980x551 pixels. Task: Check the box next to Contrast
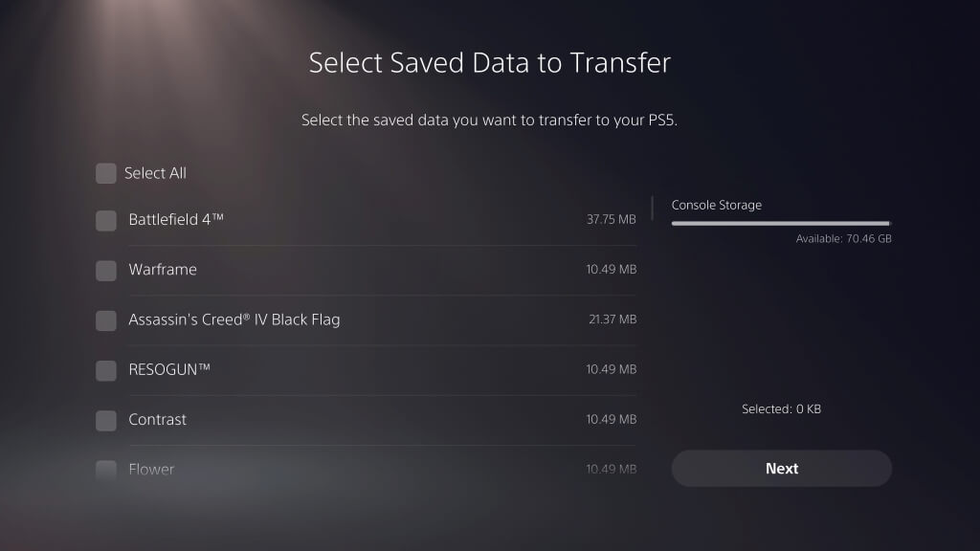[x=106, y=420]
